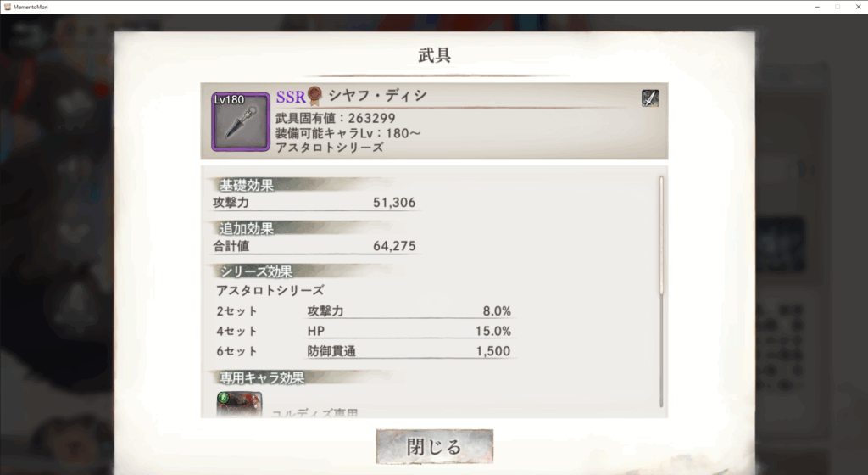Click the vertical scrollbar of the effects panel

pos(661,292)
